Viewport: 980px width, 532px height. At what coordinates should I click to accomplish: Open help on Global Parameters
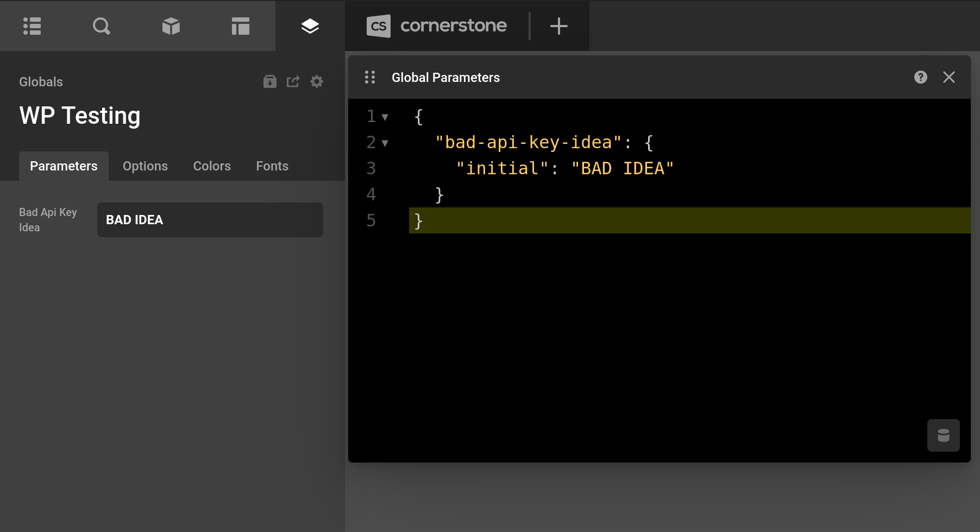point(921,77)
